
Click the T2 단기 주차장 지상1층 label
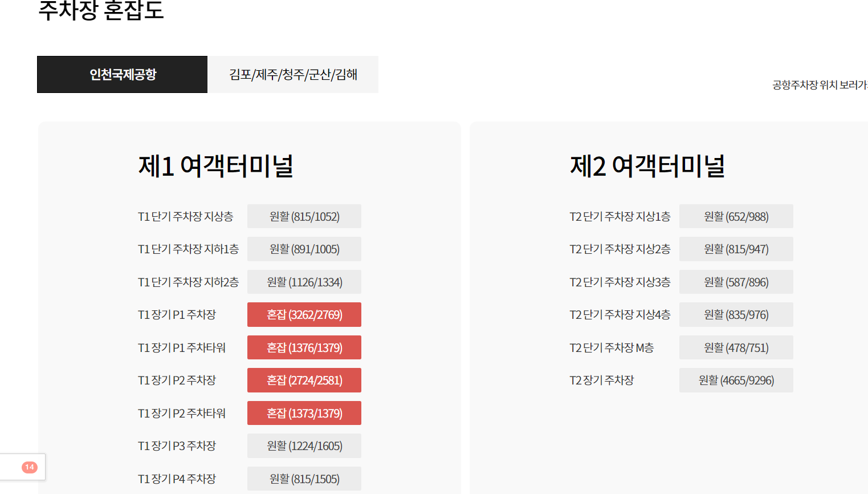point(620,217)
